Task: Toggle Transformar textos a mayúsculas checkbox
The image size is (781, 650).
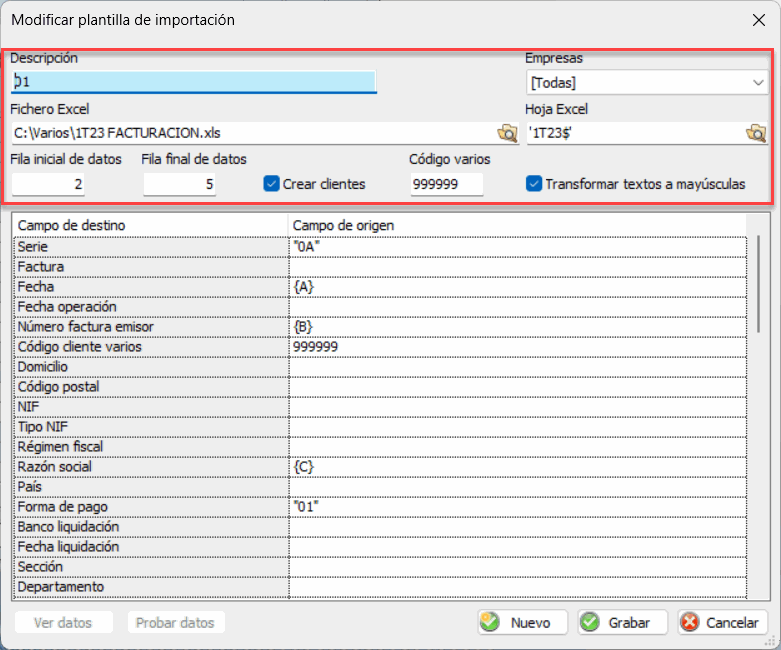Action: tap(533, 184)
